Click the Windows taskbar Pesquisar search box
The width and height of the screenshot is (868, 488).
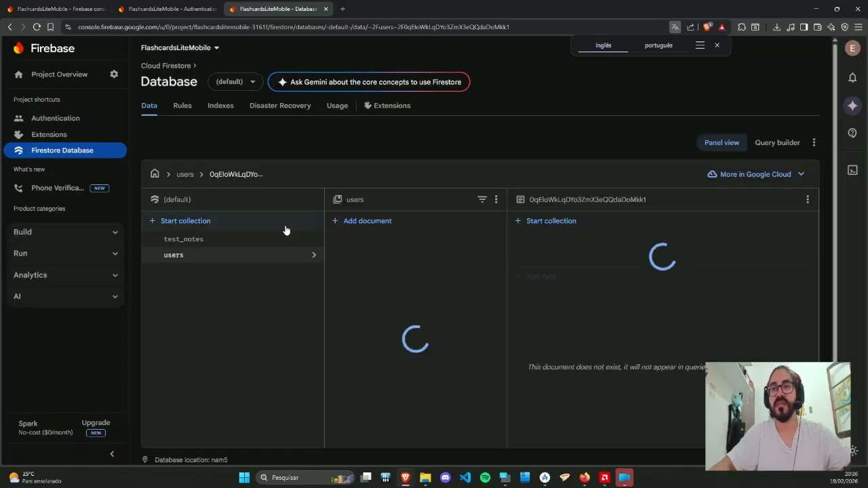point(304,478)
